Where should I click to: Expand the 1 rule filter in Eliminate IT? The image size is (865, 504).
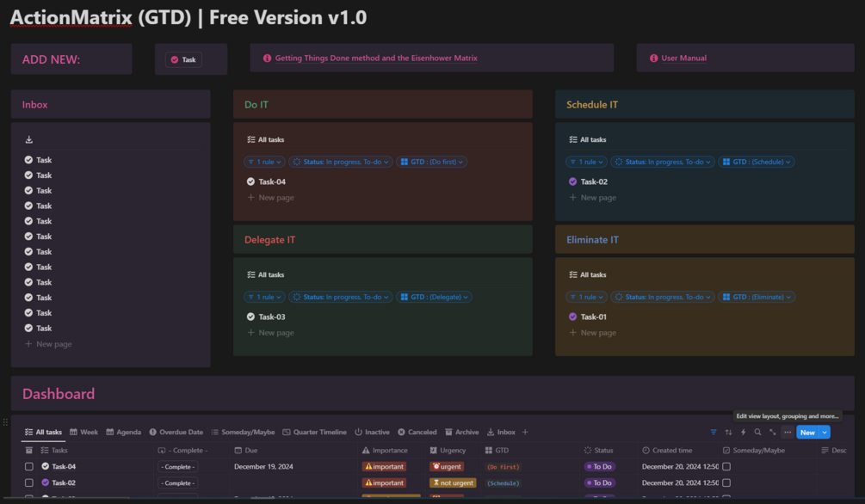click(x=586, y=297)
